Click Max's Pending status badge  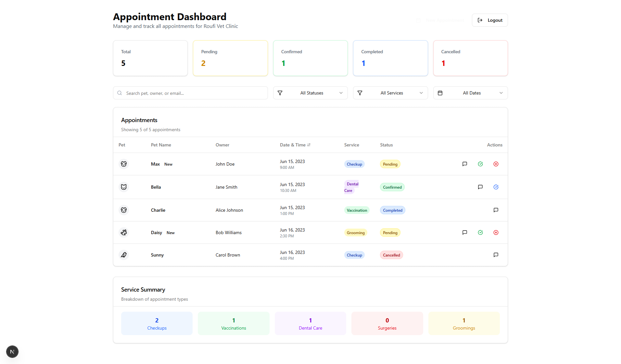[x=390, y=164]
